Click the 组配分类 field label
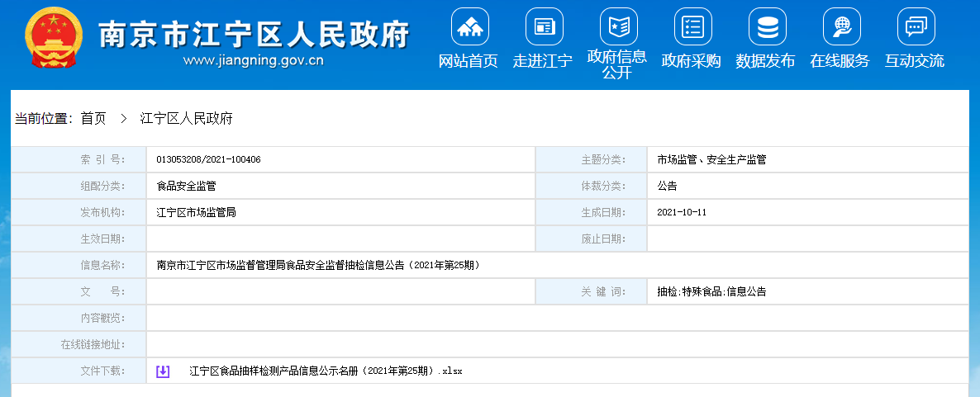This screenshot has width=980, height=397. point(102,186)
